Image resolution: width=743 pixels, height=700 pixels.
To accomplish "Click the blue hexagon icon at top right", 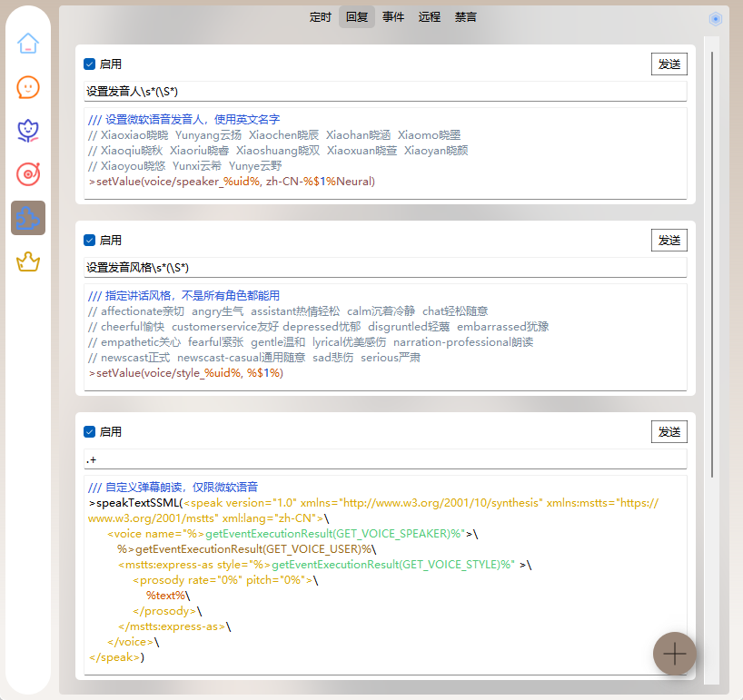I will coord(716,19).
